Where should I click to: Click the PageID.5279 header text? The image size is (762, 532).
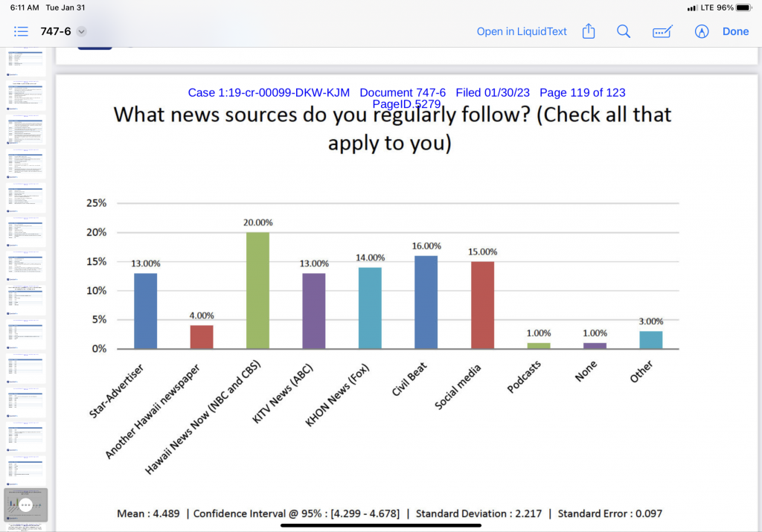click(406, 104)
